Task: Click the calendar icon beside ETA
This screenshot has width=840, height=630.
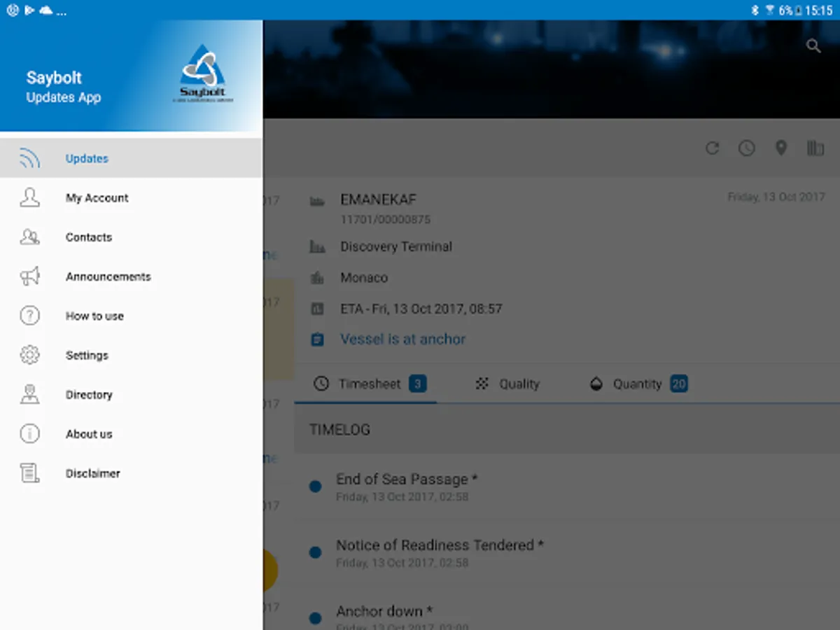Action: (317, 309)
